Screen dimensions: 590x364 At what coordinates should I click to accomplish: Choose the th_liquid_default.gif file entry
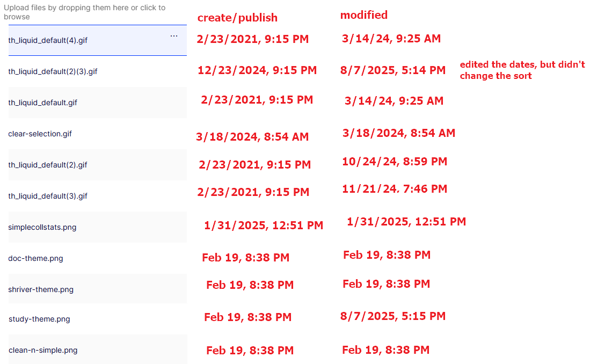coord(43,103)
